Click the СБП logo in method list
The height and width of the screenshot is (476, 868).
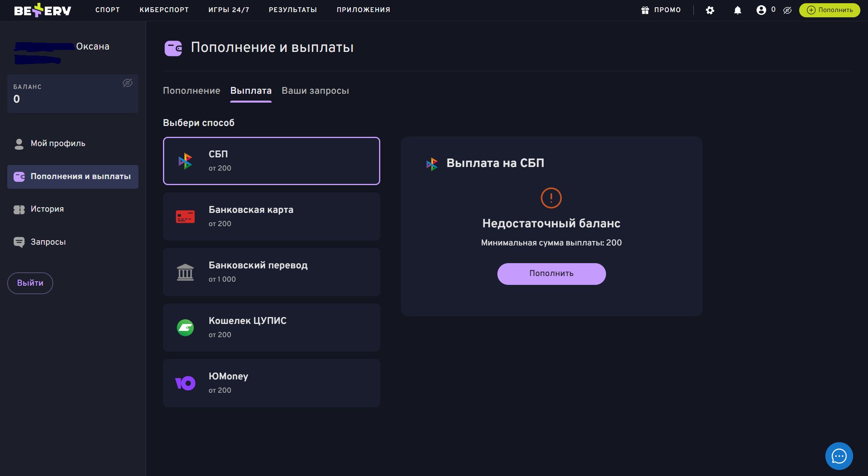point(185,161)
